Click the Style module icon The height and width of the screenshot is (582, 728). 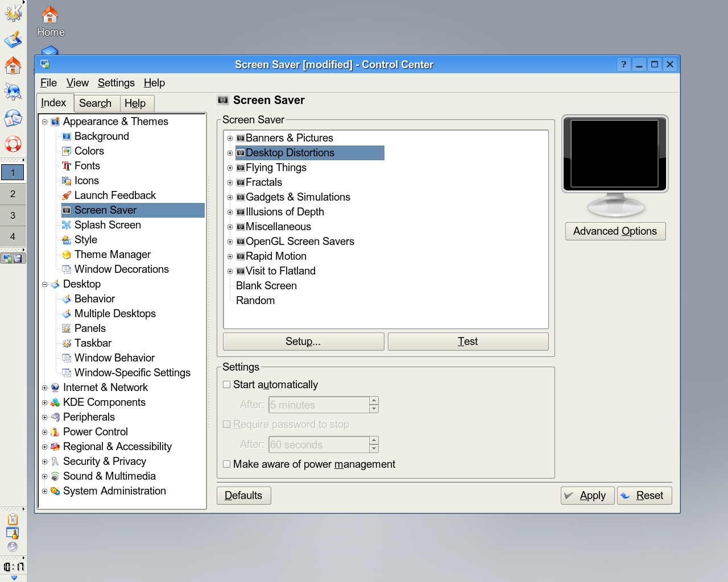67,240
